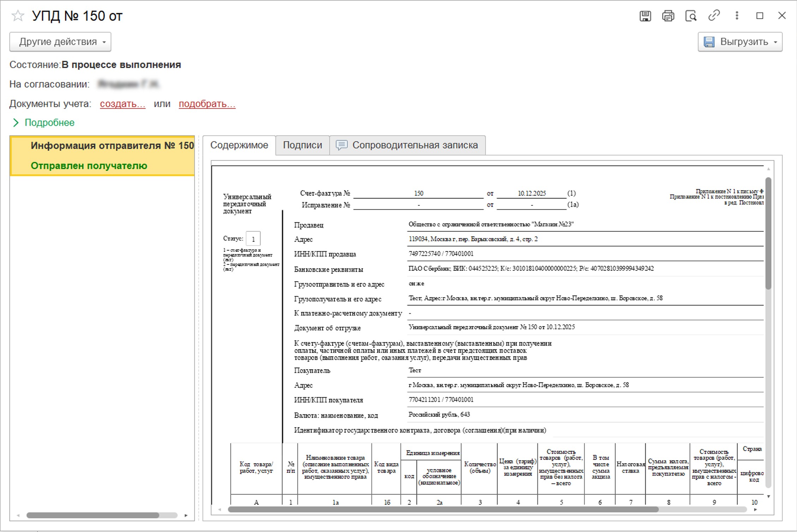Click the speech bubble icon on Сопроводительная записка

[341, 145]
